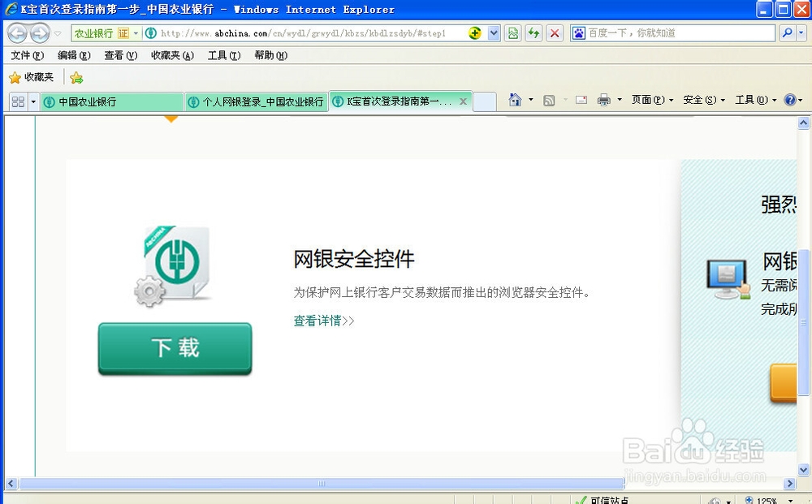Image resolution: width=812 pixels, height=504 pixels.
Task: Open recent pages dropdown beside navigation arrows
Action: tap(58, 33)
